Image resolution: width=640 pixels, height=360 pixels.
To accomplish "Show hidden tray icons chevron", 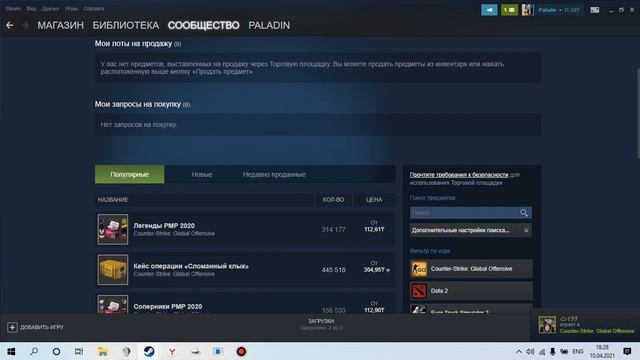I will coord(518,351).
